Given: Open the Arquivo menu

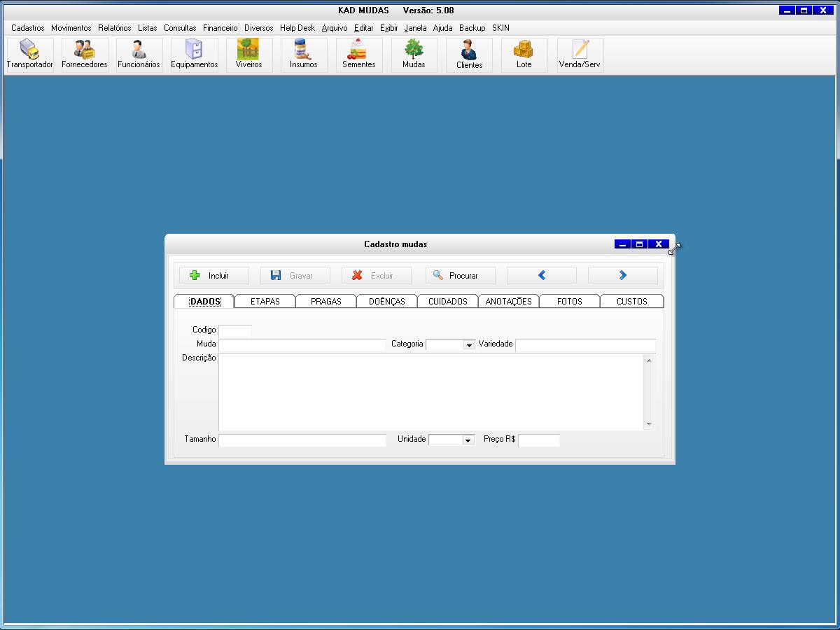Looking at the screenshot, I should 335,28.
